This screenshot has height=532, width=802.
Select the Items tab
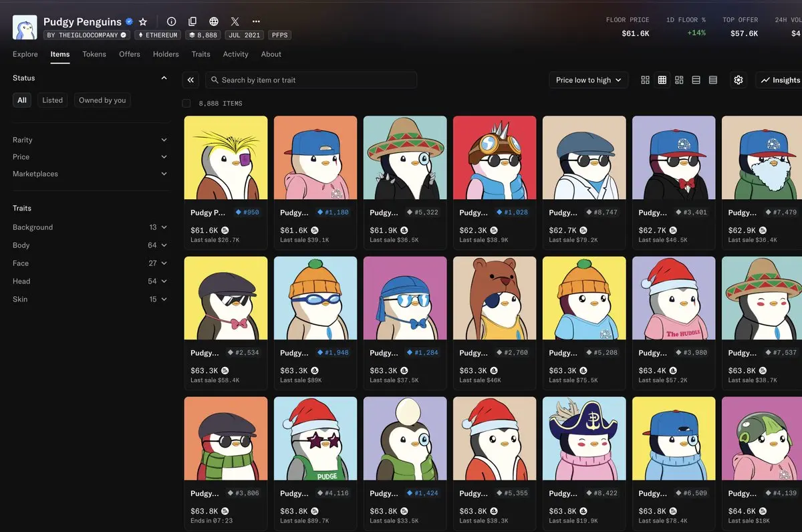[x=60, y=54]
